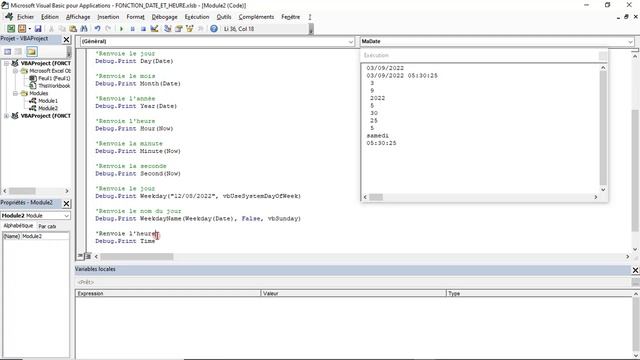Collapse the expanded VBAProject tree node
Screen dimensions: 640x360
7,64
